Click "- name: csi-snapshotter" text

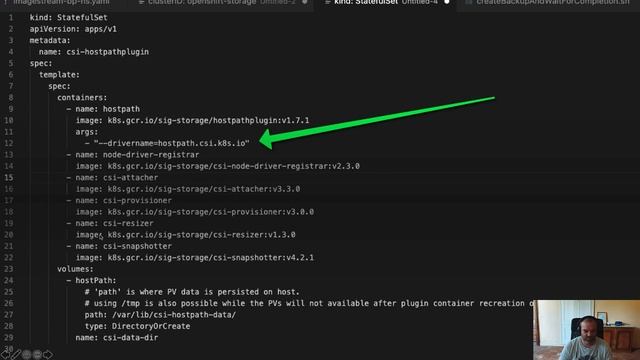pos(119,246)
